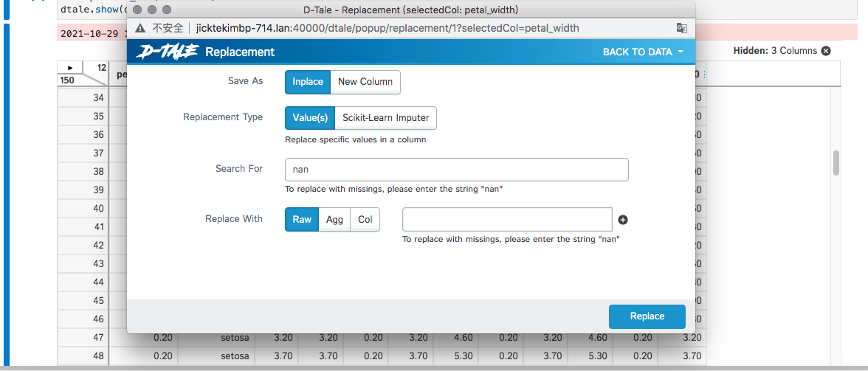This screenshot has height=371, width=868.
Task: Remove hidden columns with the X icon
Action: (826, 51)
